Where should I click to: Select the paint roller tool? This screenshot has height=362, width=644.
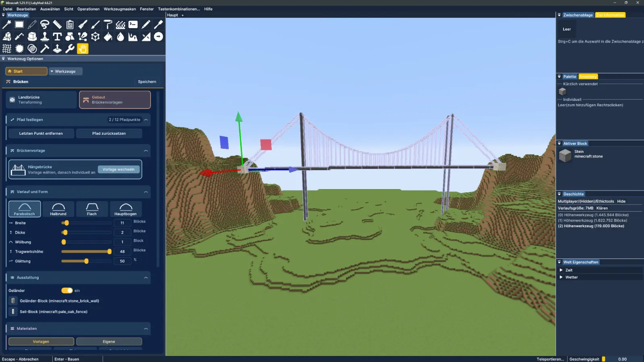[108, 25]
